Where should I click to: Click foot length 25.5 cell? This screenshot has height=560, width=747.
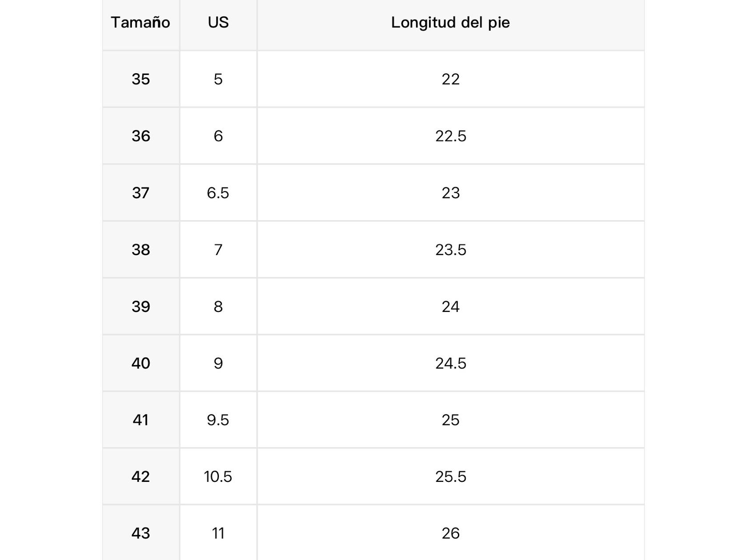pyautogui.click(x=450, y=477)
